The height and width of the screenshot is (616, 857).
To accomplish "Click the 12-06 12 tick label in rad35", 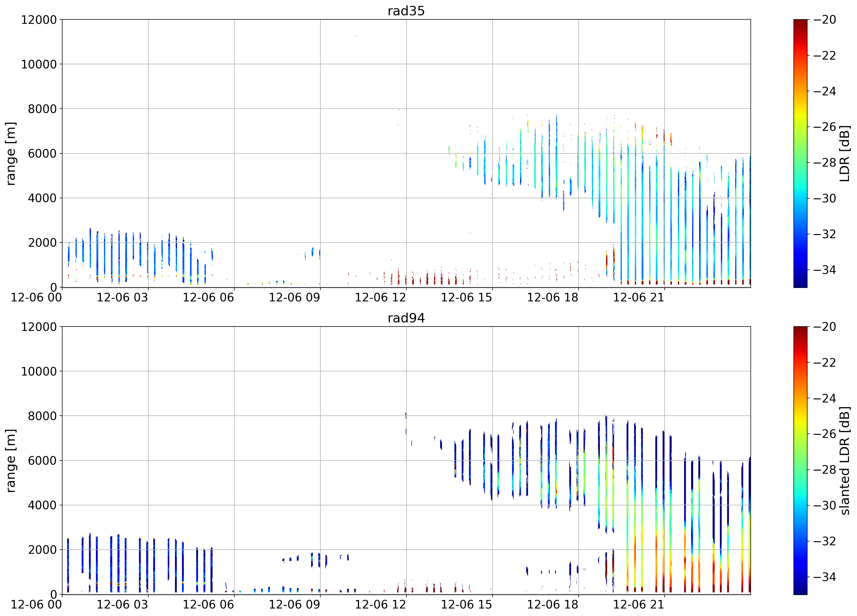I will [381, 298].
